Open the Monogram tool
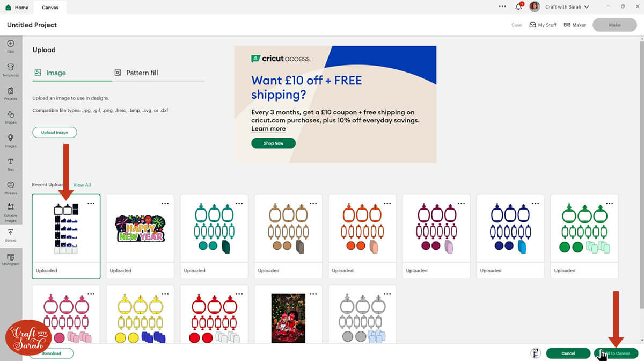The width and height of the screenshot is (644, 361). 11,258
